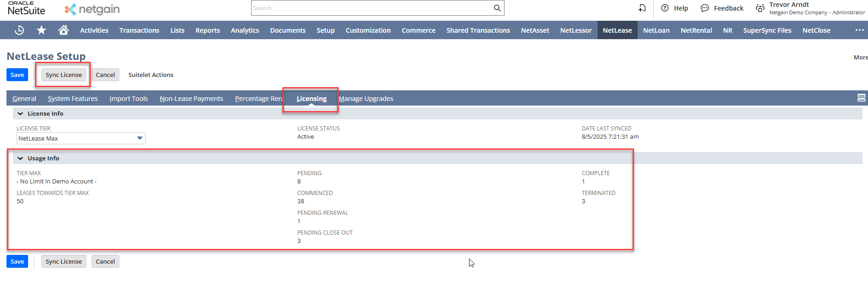
Task: Click the More link at right
Action: point(861,57)
